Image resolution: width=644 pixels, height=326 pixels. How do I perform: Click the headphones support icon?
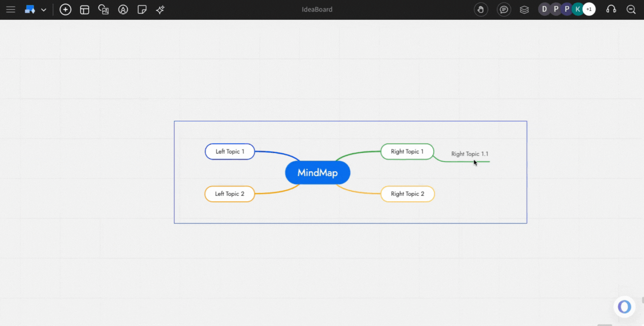click(611, 10)
